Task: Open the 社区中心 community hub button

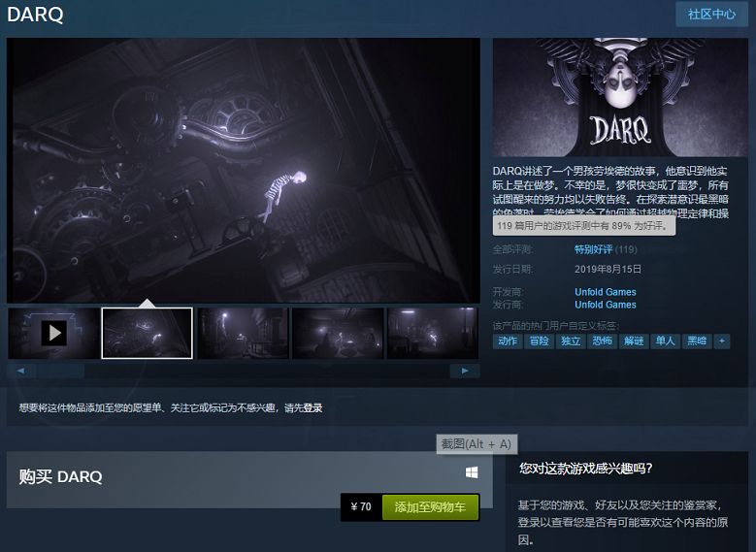Action: point(711,14)
